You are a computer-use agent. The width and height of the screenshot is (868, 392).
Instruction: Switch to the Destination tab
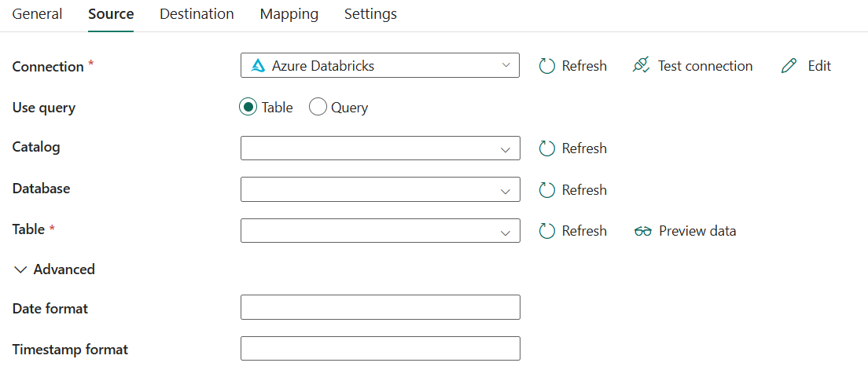[x=197, y=14]
